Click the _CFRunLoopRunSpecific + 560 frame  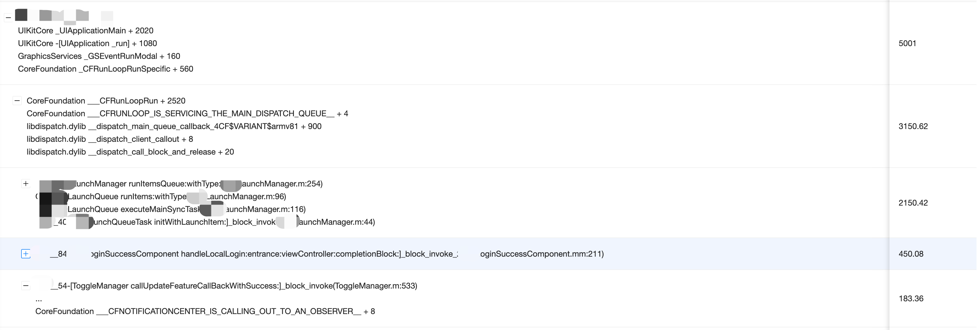[105, 69]
